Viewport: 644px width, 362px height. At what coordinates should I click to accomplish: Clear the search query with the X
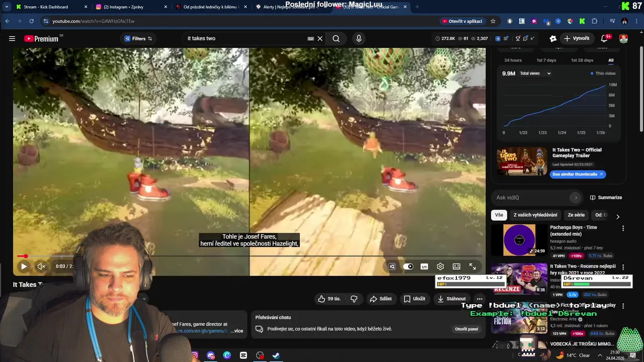pyautogui.click(x=320, y=38)
